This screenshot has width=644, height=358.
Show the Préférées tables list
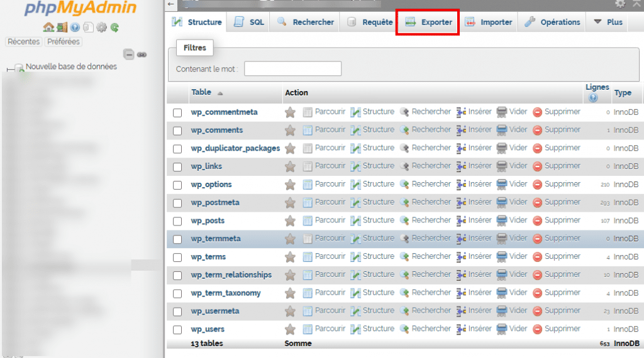click(64, 41)
